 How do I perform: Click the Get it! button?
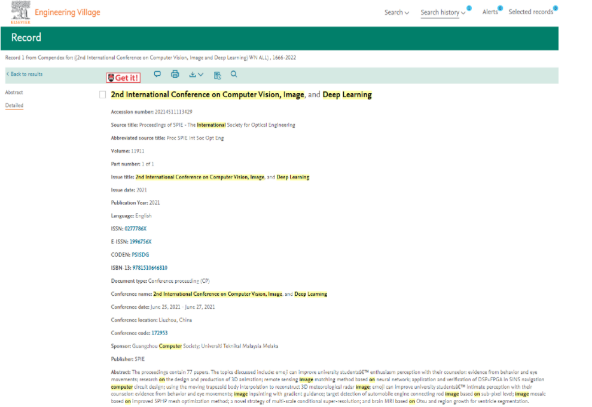click(123, 77)
